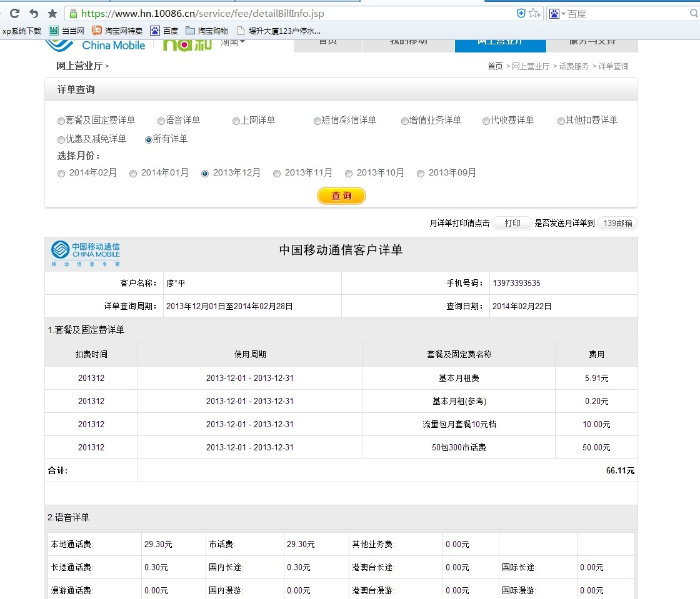Image resolution: width=700 pixels, height=599 pixels.
Task: Click the browser reload button
Action: click(x=14, y=13)
